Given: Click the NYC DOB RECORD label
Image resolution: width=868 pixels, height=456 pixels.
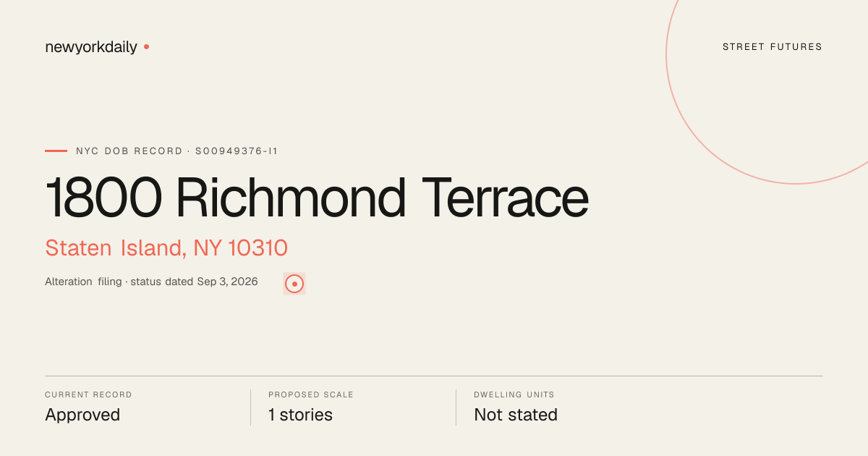Looking at the screenshot, I should 129,151.
